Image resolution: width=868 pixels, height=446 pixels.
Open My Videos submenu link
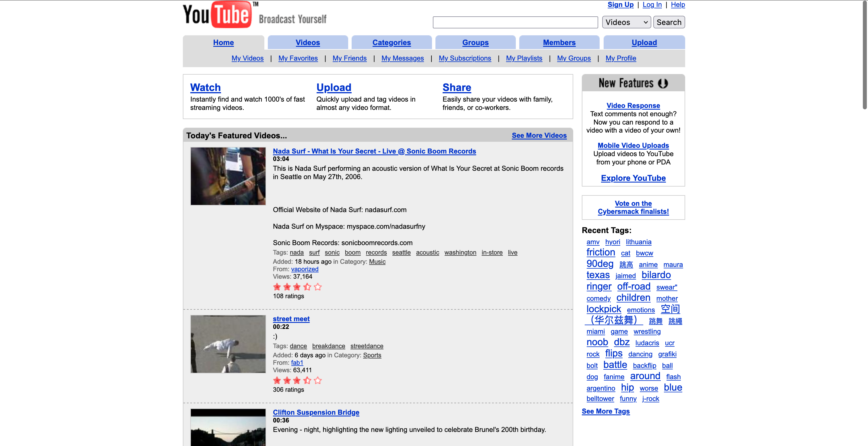pyautogui.click(x=247, y=58)
